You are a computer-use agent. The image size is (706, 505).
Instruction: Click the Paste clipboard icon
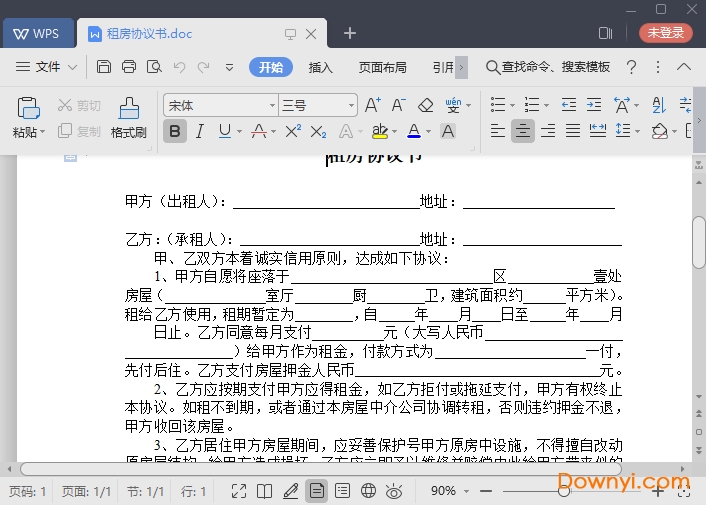pos(28,108)
